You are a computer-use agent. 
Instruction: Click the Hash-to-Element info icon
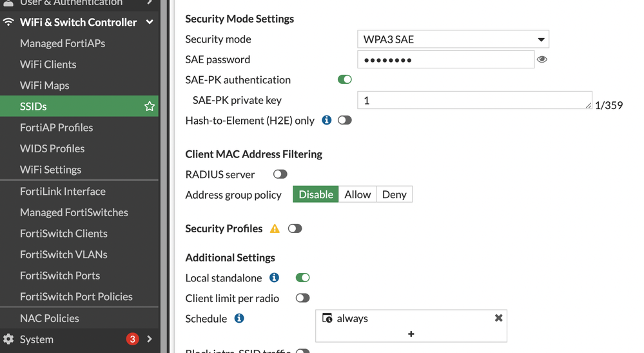tap(327, 120)
